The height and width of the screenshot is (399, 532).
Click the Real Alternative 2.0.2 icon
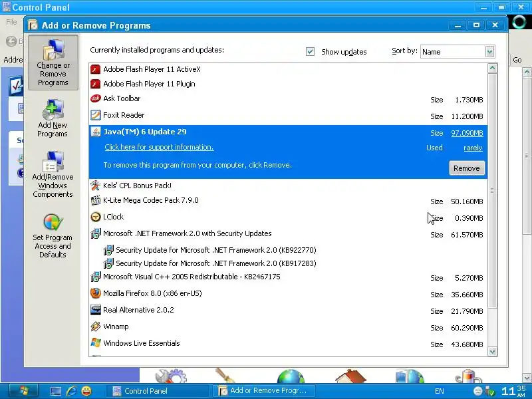coord(96,310)
